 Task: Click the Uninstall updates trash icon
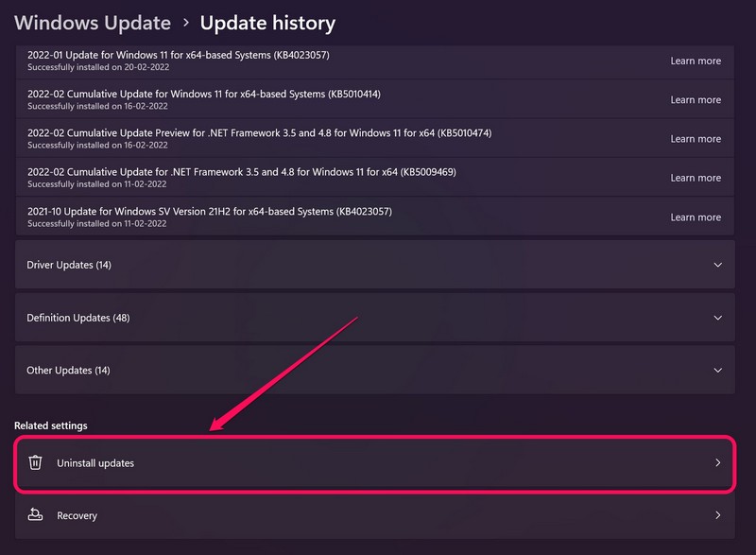(x=36, y=462)
